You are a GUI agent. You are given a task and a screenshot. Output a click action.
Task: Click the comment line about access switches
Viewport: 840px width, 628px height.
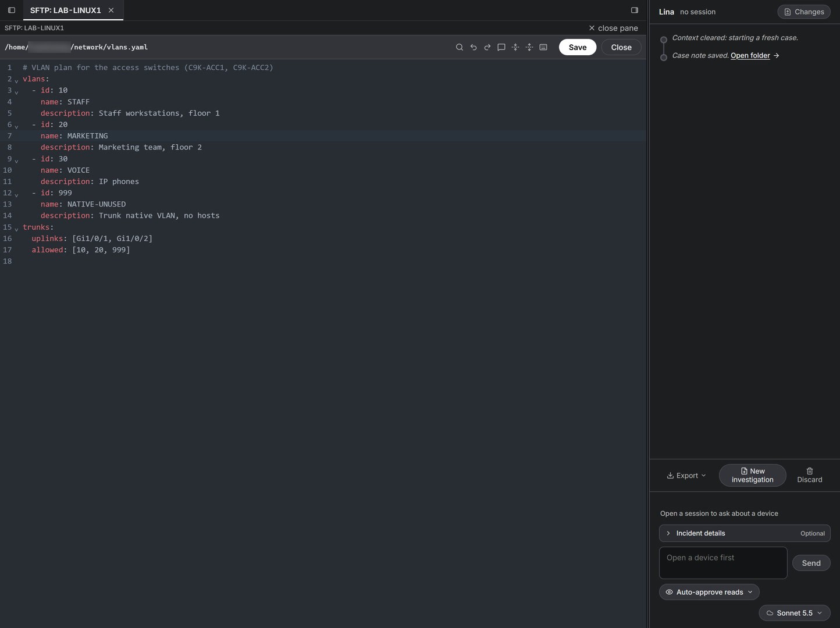coord(148,67)
